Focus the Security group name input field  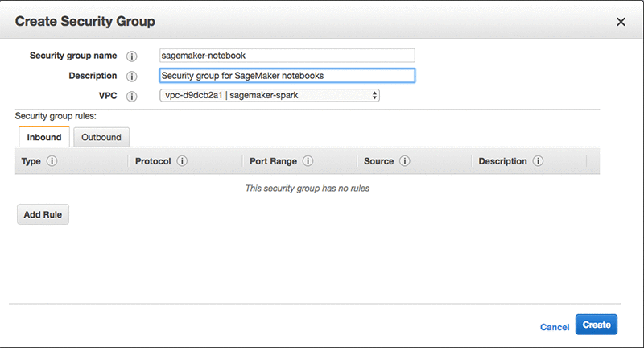[x=287, y=56]
